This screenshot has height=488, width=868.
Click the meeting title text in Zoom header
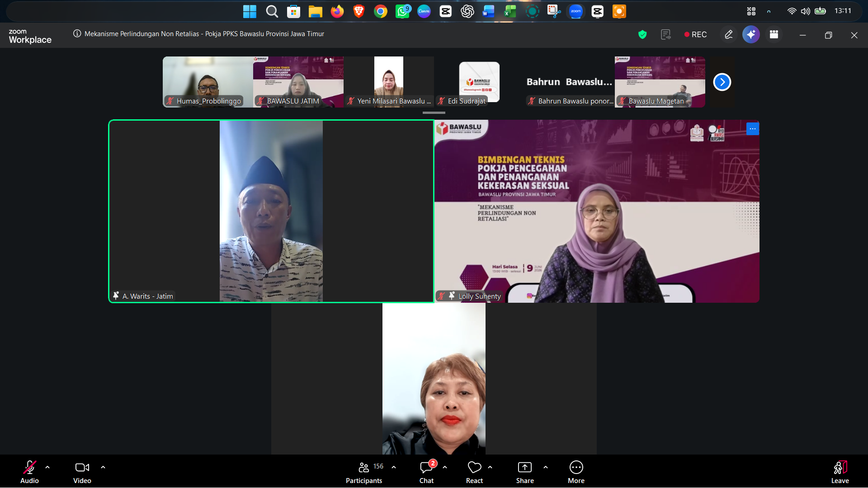coord(204,34)
